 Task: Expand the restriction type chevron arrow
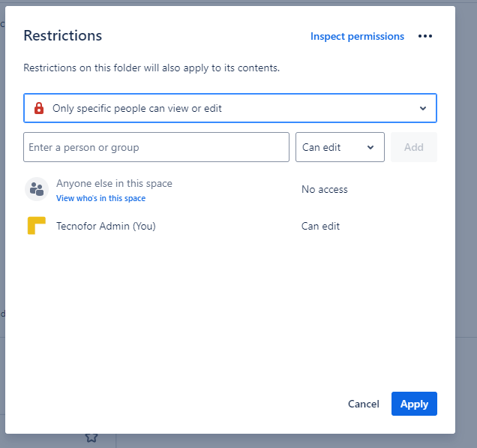pyautogui.click(x=423, y=109)
